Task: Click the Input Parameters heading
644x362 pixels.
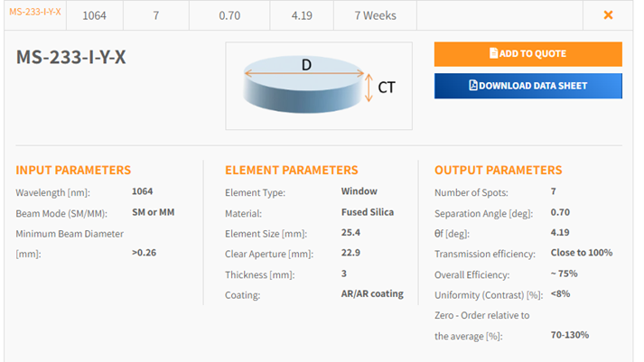Action: tap(73, 170)
